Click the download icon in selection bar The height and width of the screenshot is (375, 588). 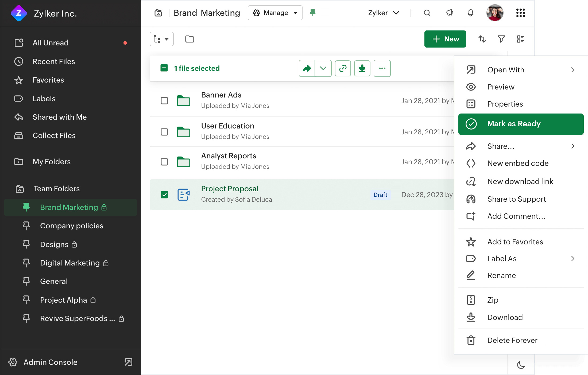[x=362, y=68]
